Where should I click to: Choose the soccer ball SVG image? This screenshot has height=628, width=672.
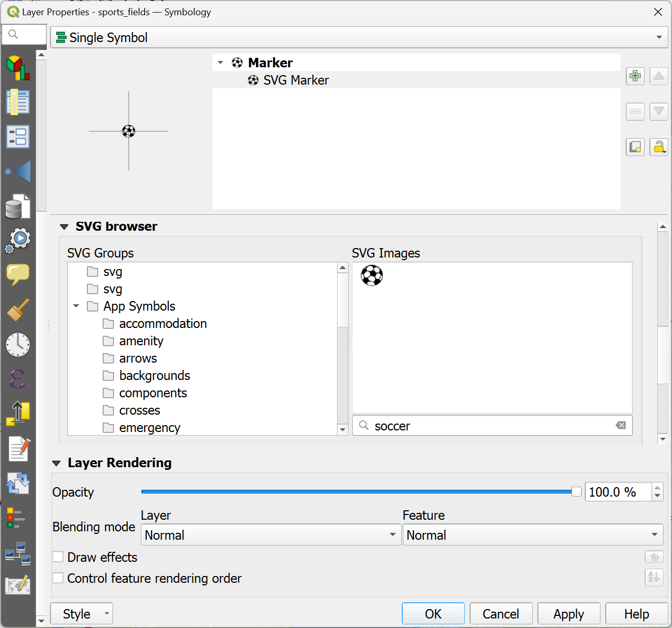(372, 275)
